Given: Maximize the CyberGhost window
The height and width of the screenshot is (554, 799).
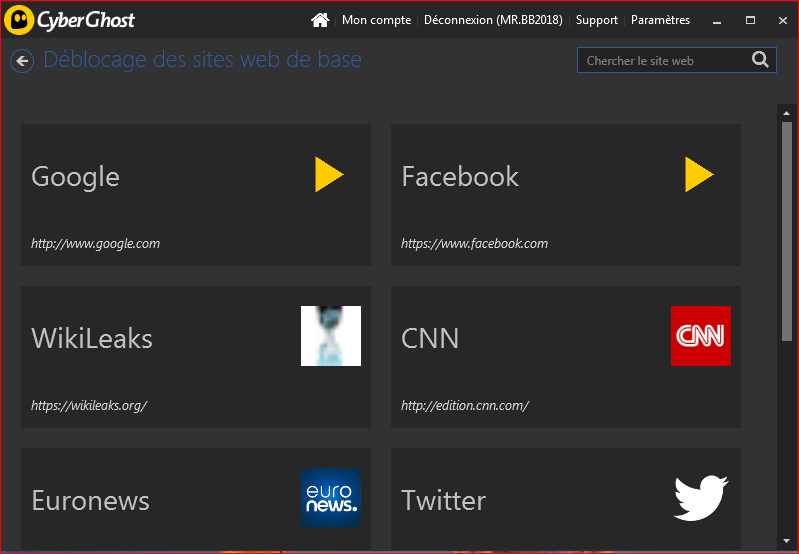Looking at the screenshot, I should 750,20.
